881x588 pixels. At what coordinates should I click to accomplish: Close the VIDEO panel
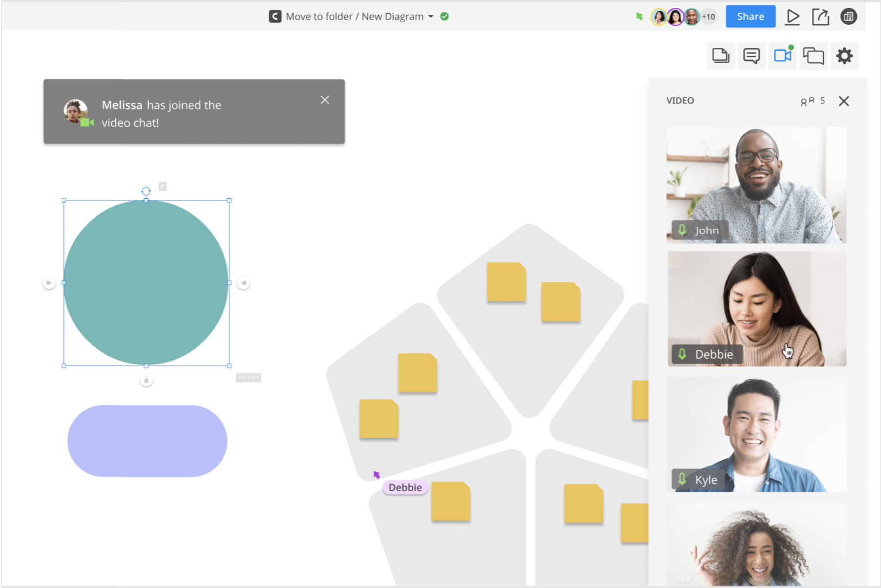pyautogui.click(x=844, y=101)
